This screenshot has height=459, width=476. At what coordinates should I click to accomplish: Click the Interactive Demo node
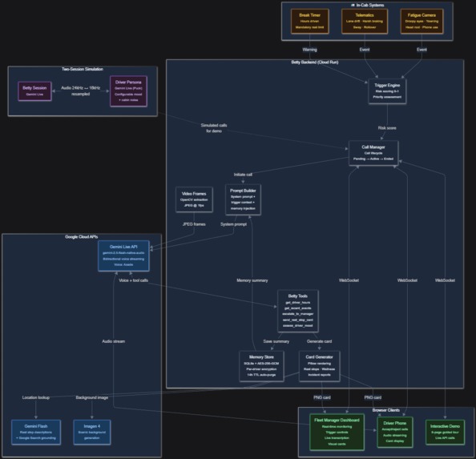[x=445, y=432]
